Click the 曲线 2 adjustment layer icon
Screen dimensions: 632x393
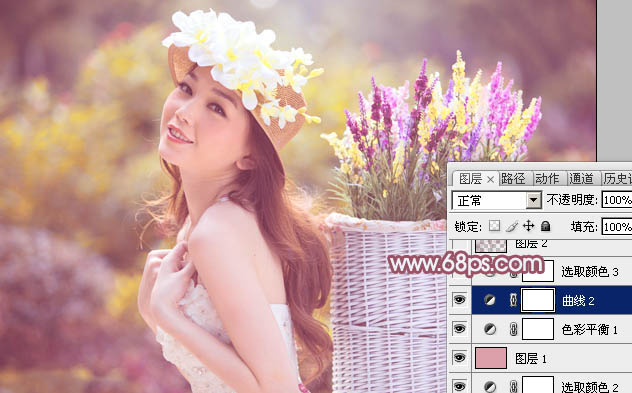coord(490,300)
